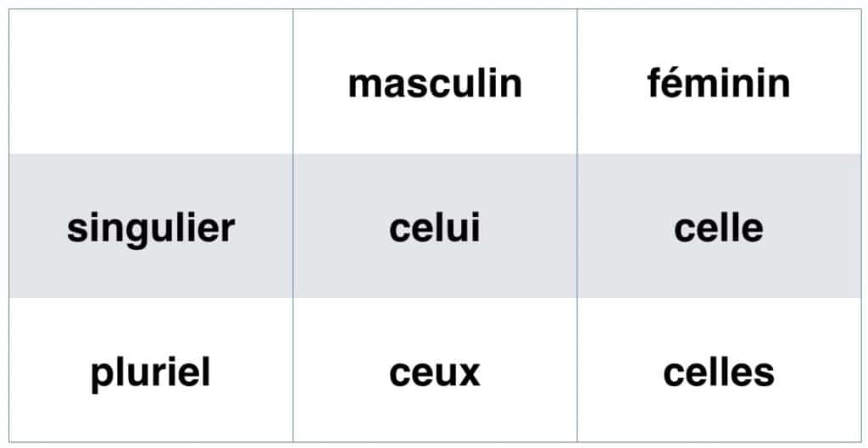The width and height of the screenshot is (868, 448).
Task: Click the "ceux" table cell
Action: click(435, 373)
